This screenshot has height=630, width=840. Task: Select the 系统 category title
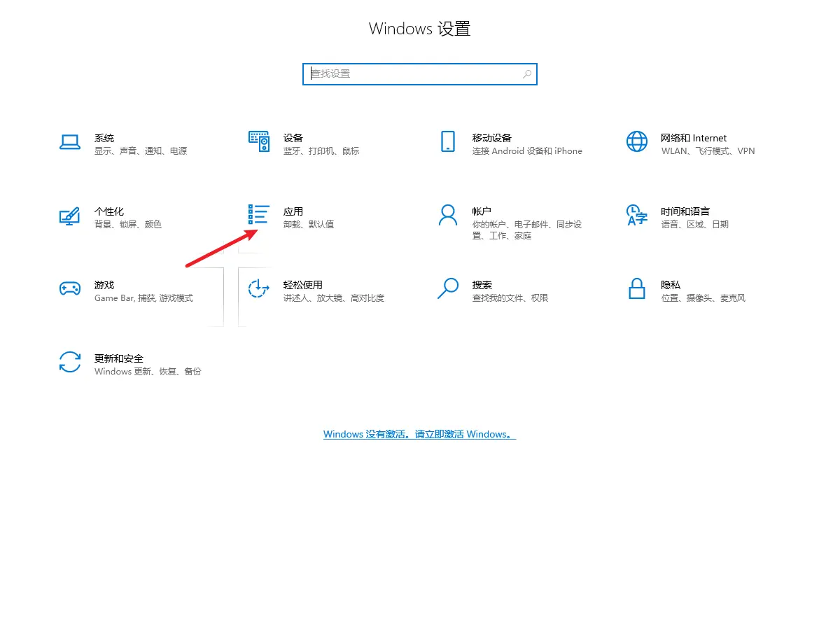(x=104, y=138)
